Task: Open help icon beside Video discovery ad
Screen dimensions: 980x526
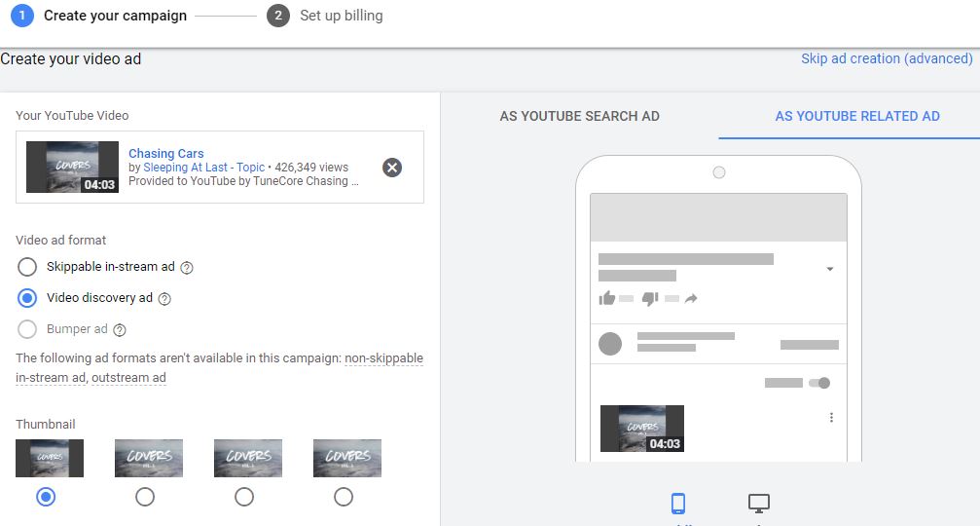Action: (164, 299)
